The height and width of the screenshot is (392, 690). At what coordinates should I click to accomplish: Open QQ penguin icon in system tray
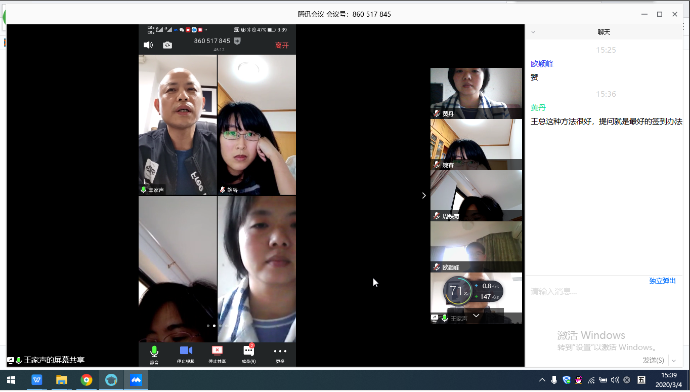pos(579,380)
